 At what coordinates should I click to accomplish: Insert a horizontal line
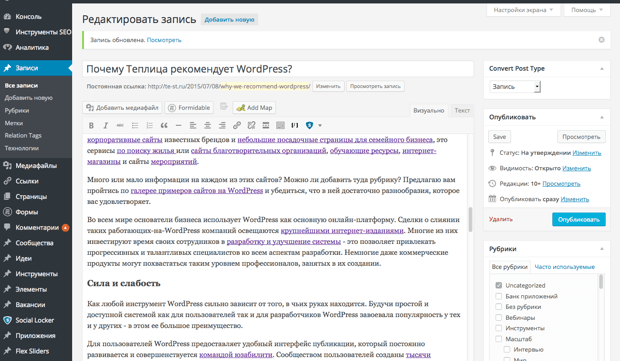(178, 125)
